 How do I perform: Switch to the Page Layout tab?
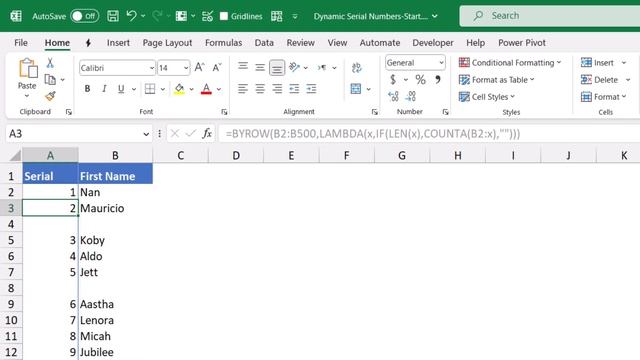[x=167, y=42]
